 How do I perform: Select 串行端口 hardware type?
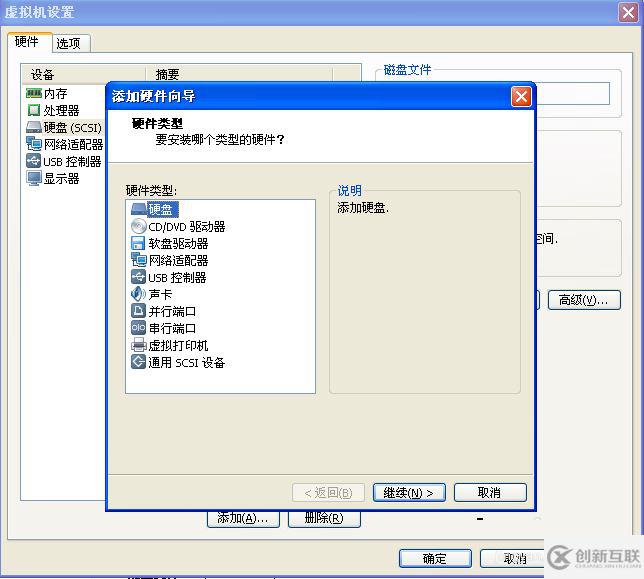coord(172,328)
